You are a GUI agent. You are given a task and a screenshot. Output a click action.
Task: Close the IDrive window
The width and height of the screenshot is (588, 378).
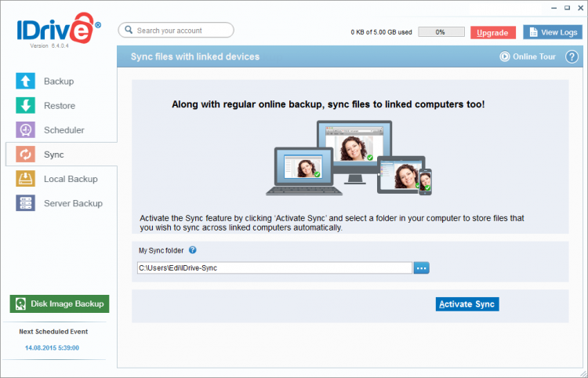coord(580,8)
